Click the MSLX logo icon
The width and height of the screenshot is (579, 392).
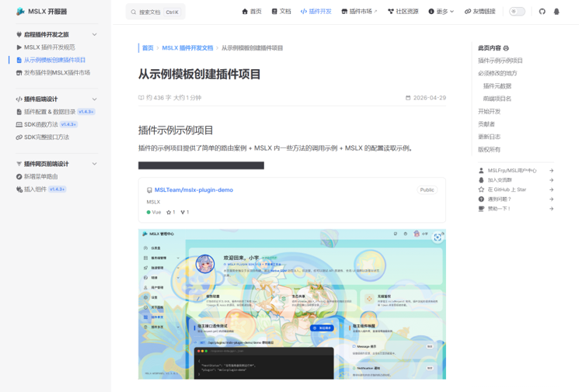(x=21, y=12)
